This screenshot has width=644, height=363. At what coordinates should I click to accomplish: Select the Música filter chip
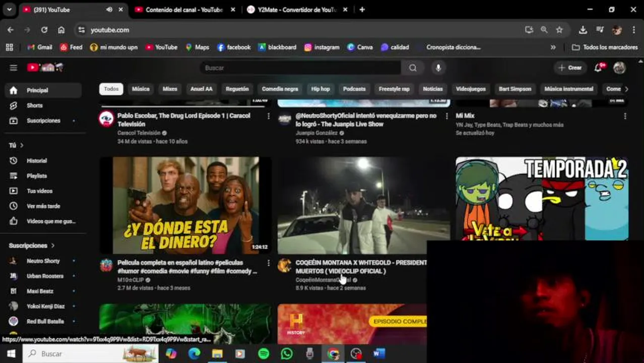tap(141, 89)
